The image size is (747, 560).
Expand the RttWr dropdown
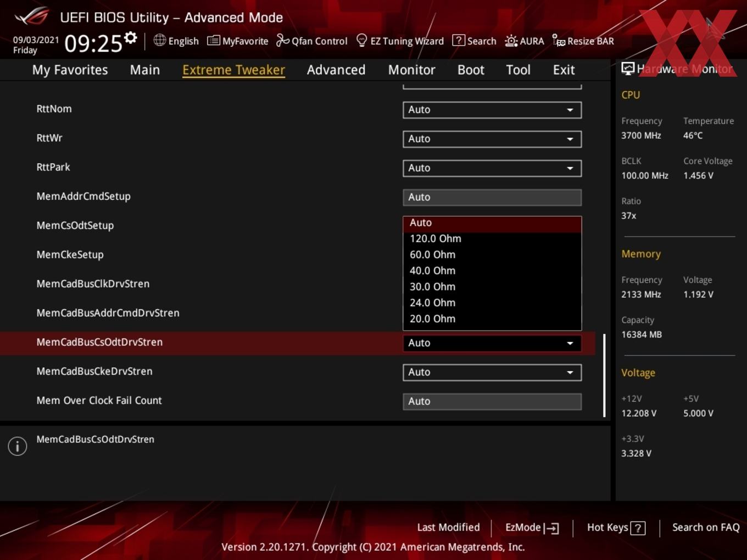492,139
